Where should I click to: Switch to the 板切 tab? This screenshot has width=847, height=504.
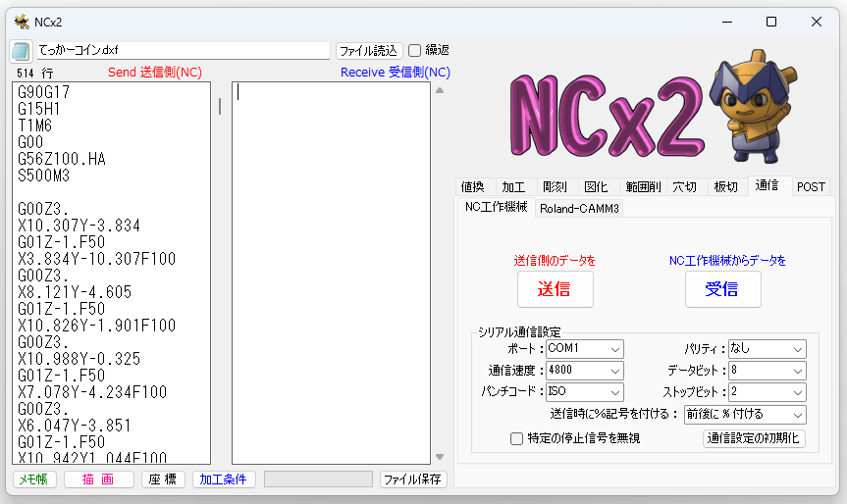[x=726, y=186]
